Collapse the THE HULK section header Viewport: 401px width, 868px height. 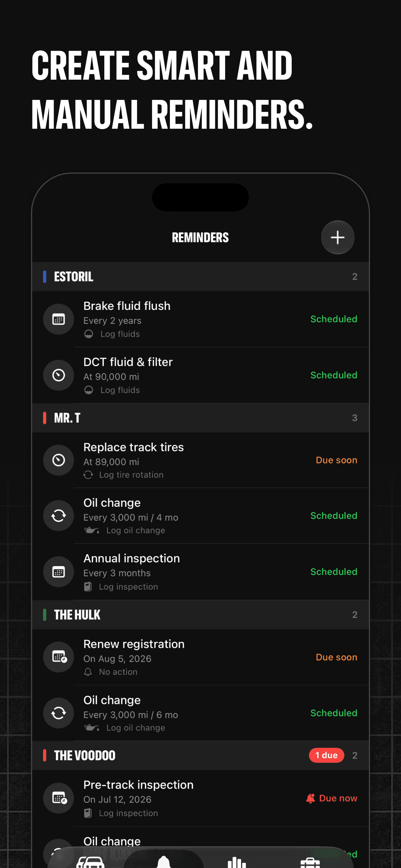point(200,615)
